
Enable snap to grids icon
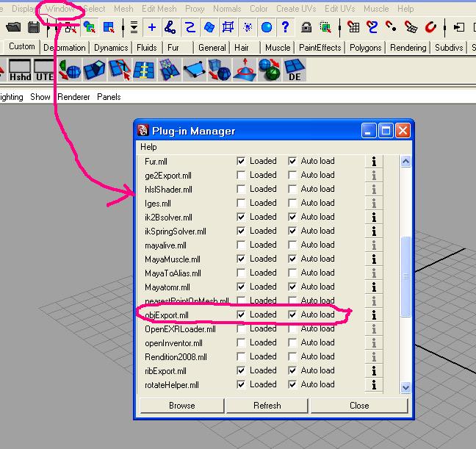point(353,27)
